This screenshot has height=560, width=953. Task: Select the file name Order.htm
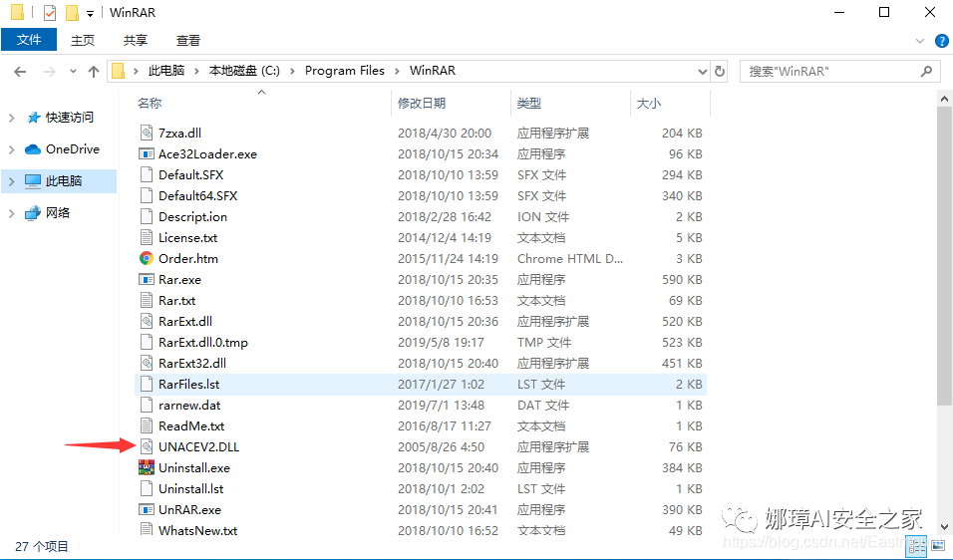pos(187,259)
